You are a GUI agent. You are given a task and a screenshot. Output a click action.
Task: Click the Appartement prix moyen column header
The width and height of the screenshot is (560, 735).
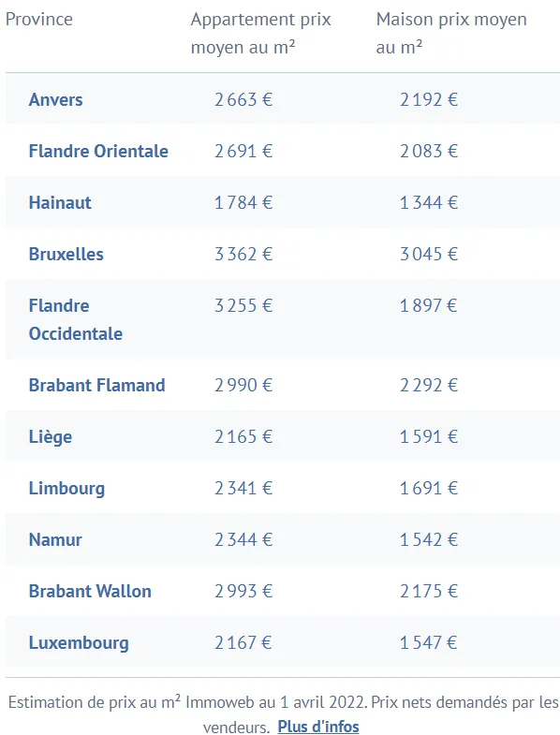click(x=260, y=33)
